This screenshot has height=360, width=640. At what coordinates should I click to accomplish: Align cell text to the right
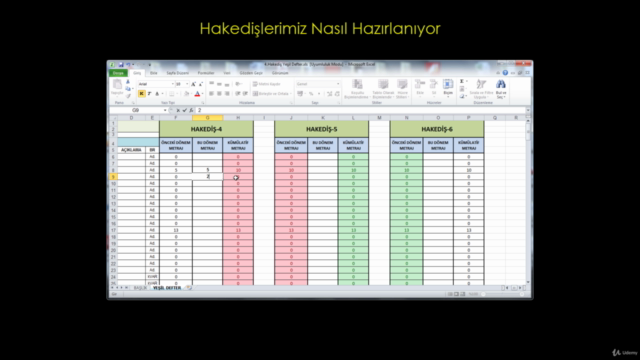(x=227, y=94)
